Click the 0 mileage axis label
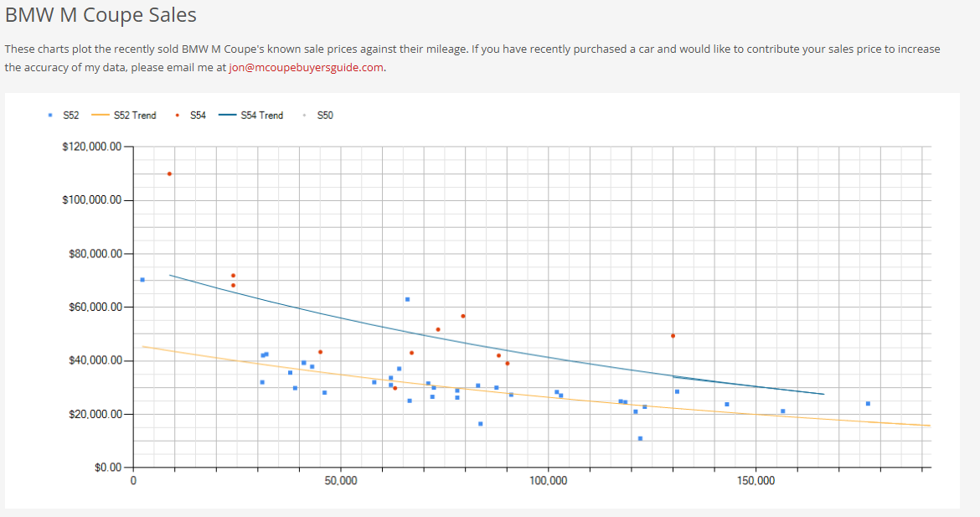This screenshot has height=517, width=980. point(133,481)
